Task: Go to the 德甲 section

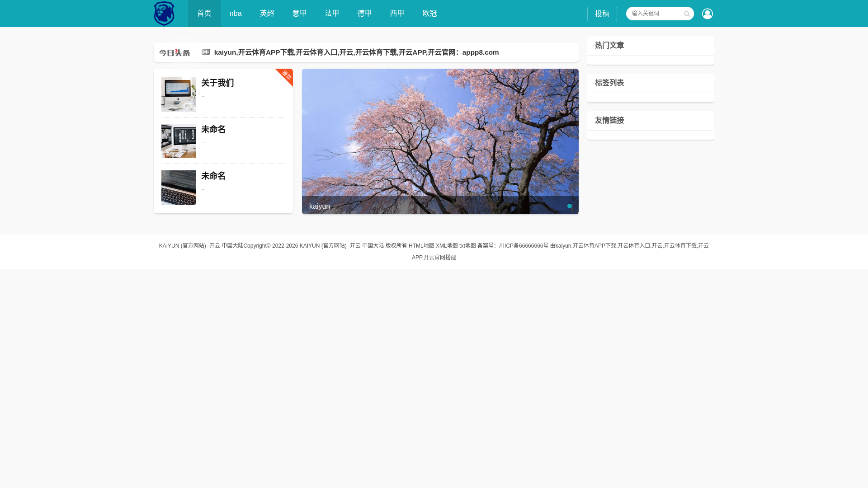Action: pos(365,14)
